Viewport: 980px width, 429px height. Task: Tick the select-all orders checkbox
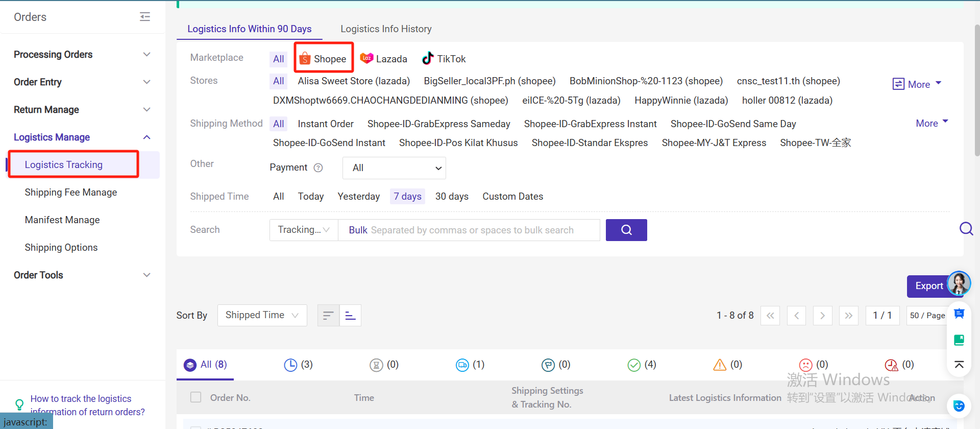tap(195, 397)
